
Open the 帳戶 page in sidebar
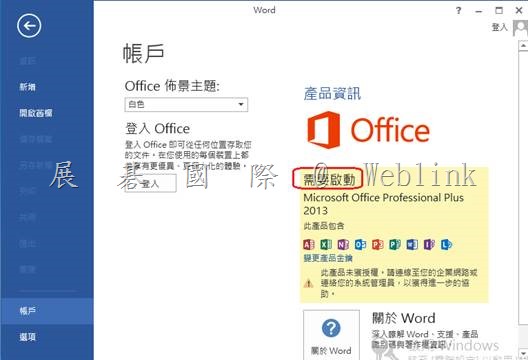pos(47,311)
